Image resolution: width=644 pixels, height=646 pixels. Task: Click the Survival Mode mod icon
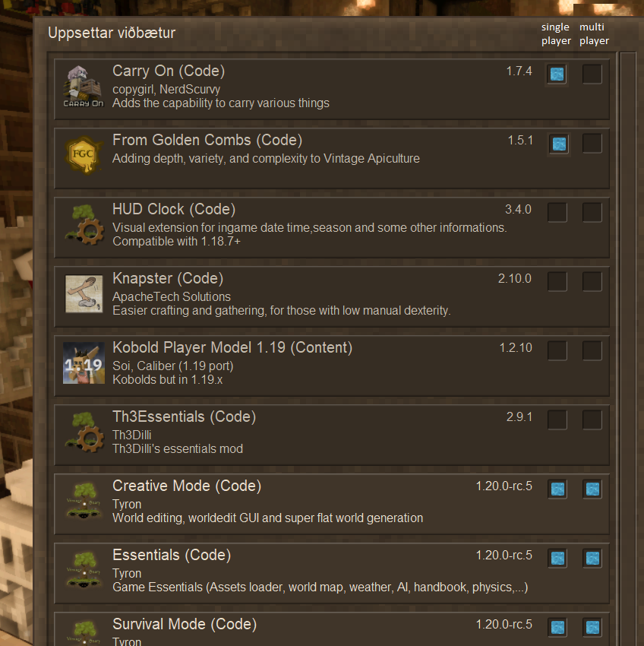pos(84,632)
